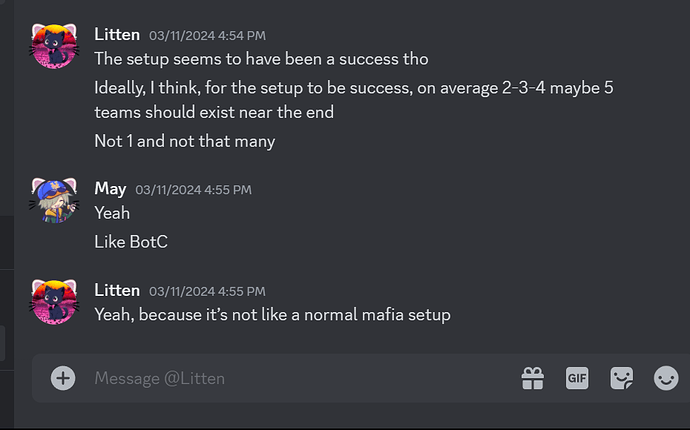Focus the Message @Litten input field

click(x=299, y=378)
